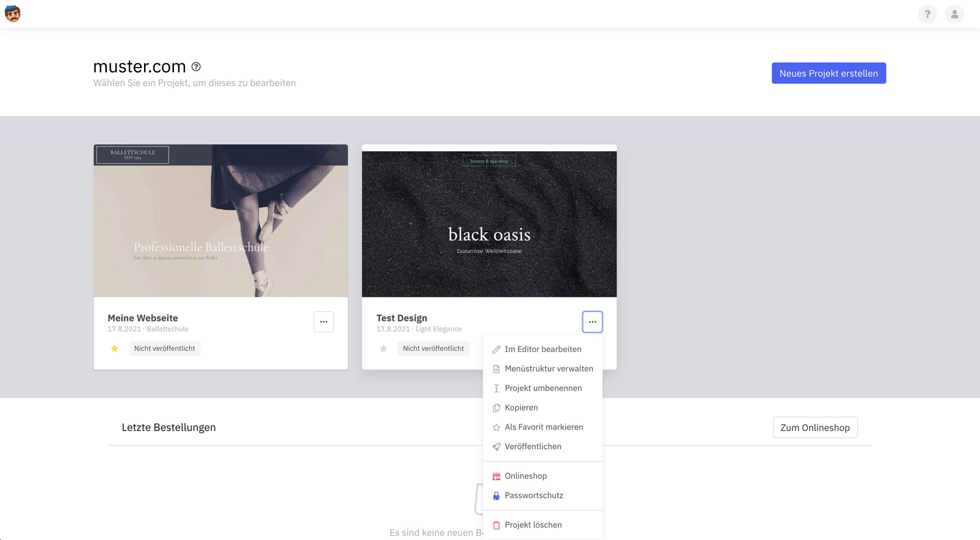Click the info icon next to muster.com
Viewport: 980px width, 540px height.
click(196, 67)
